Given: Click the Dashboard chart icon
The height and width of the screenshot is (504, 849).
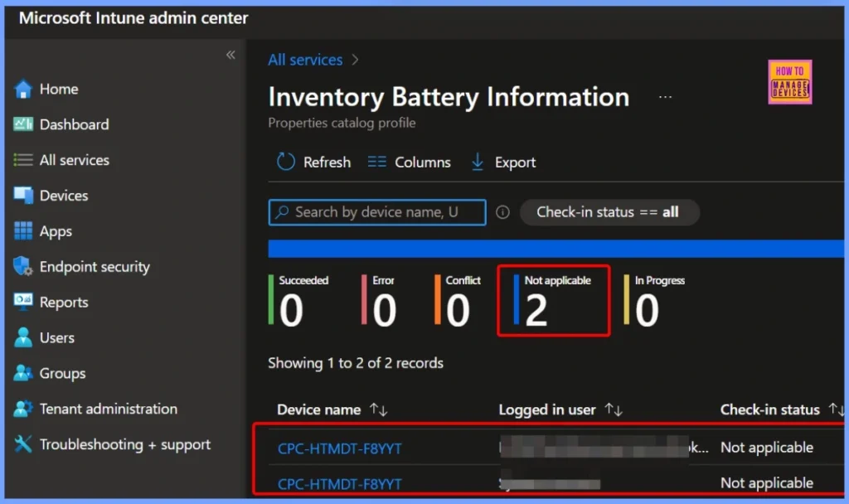Looking at the screenshot, I should click(22, 124).
